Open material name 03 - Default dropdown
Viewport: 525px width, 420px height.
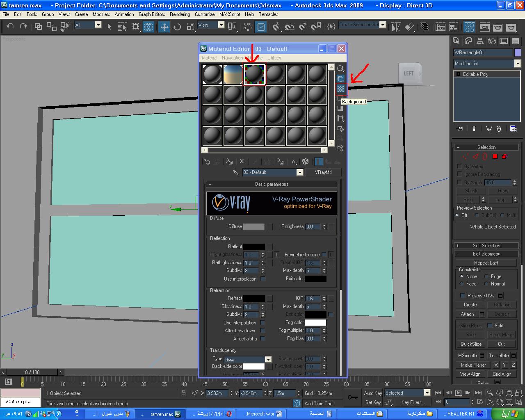pyautogui.click(x=299, y=172)
